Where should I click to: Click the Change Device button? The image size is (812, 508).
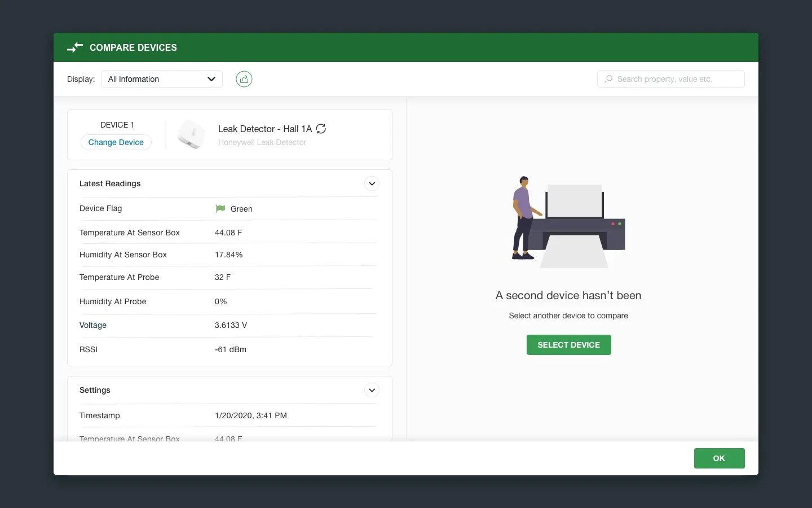point(116,142)
